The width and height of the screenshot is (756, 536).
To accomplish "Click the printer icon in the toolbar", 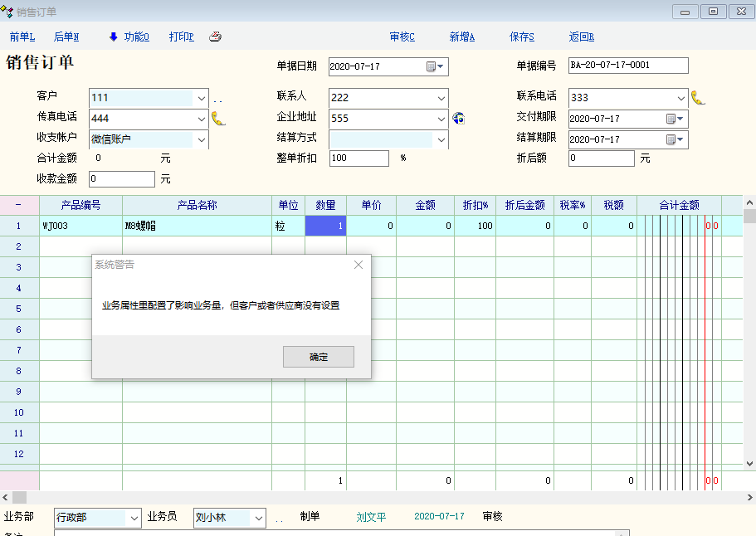I will click(215, 37).
